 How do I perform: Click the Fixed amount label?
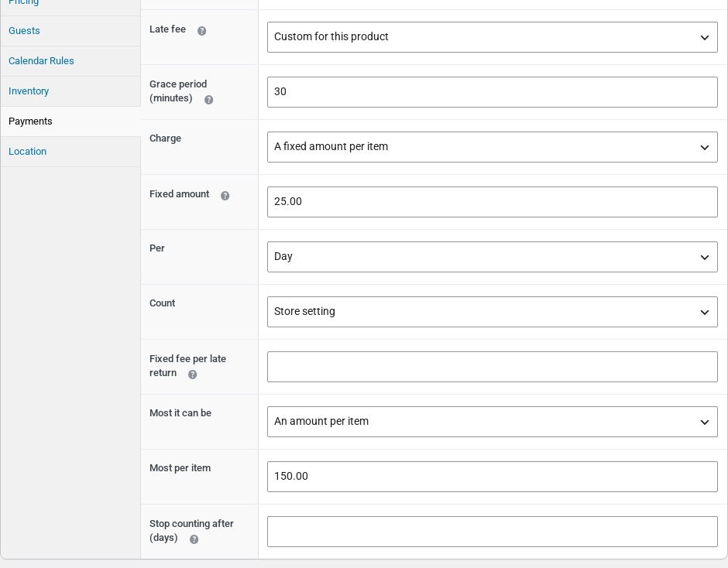click(x=179, y=194)
